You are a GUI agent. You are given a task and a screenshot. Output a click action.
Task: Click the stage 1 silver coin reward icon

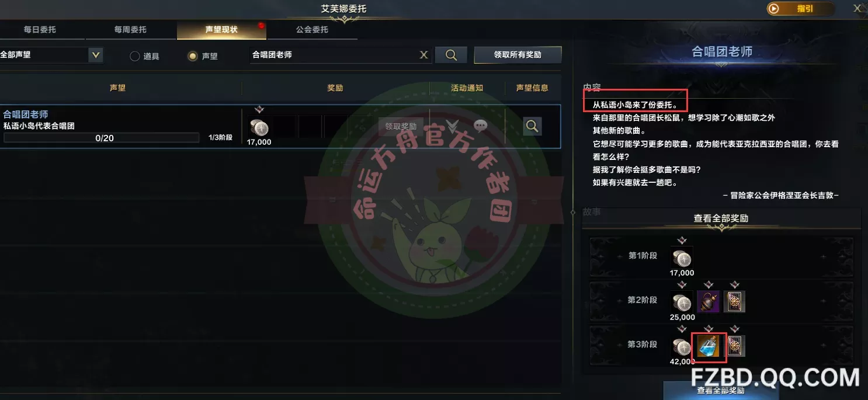pyautogui.click(x=682, y=258)
